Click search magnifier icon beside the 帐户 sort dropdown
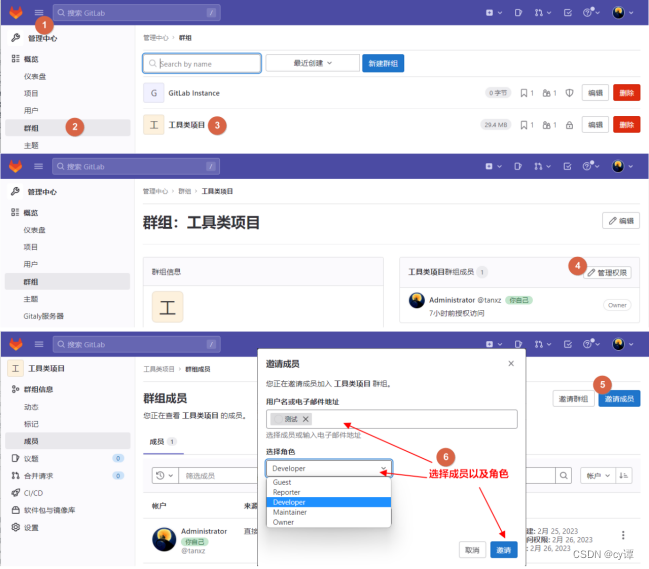This screenshot has width=649, height=569. 563,475
